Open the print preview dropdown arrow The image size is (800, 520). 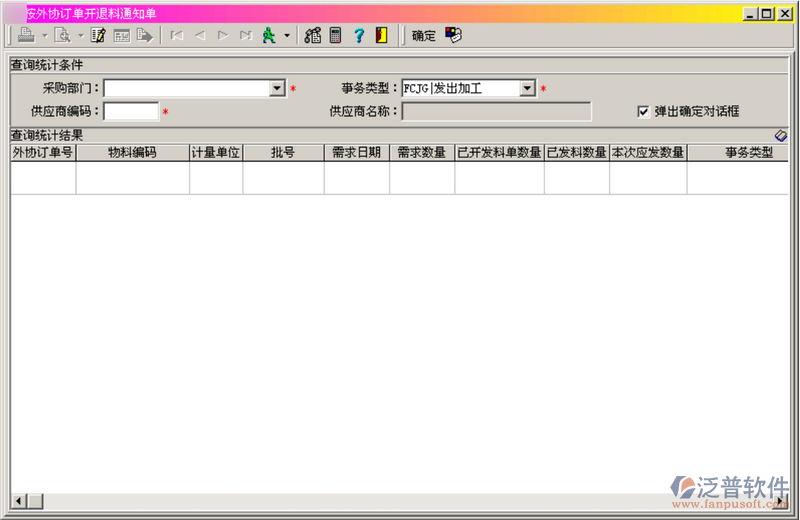tap(81, 36)
